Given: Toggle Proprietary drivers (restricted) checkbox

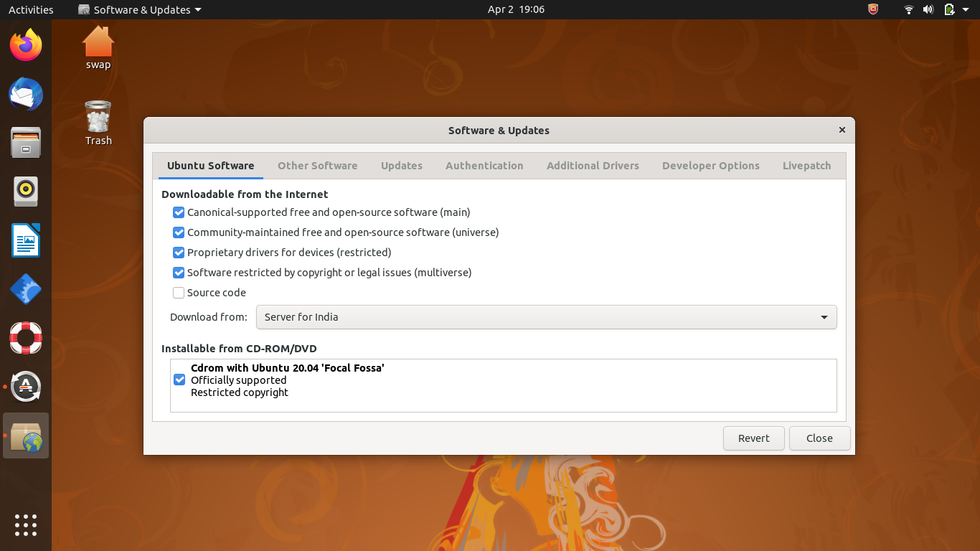Looking at the screenshot, I should click(x=179, y=253).
